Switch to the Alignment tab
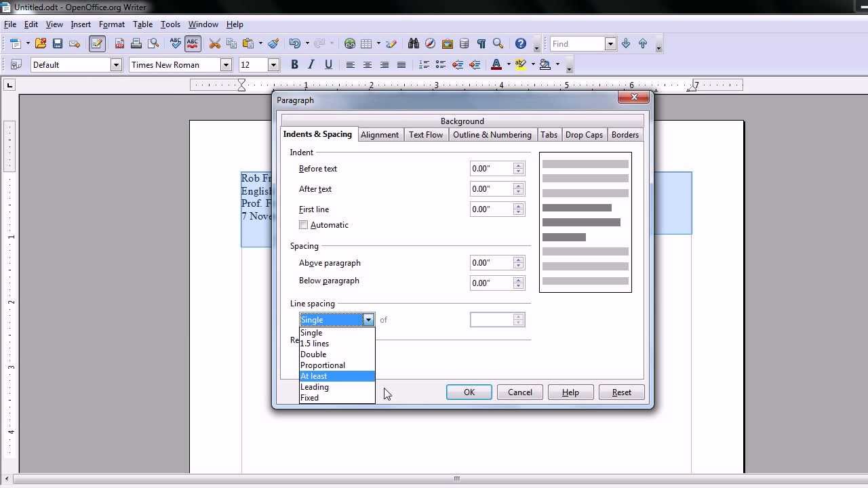 pos(379,135)
